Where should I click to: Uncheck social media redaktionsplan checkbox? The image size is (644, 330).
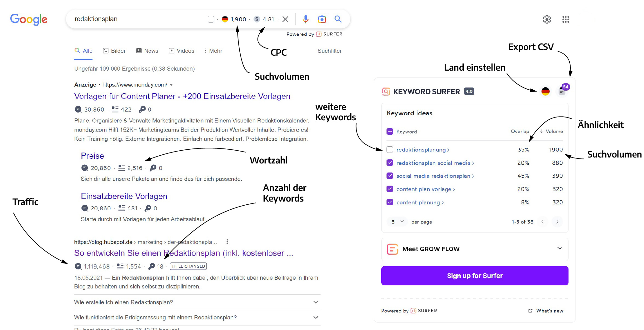click(x=390, y=176)
